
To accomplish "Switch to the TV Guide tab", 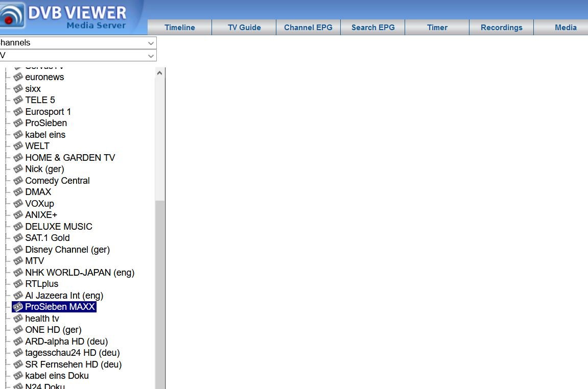I will coord(244,28).
